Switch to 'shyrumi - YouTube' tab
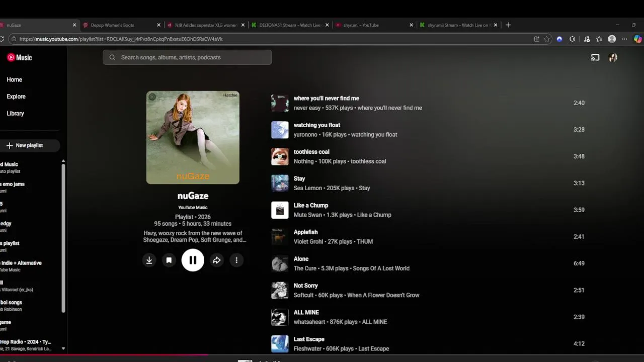The image size is (644, 362). click(374, 25)
